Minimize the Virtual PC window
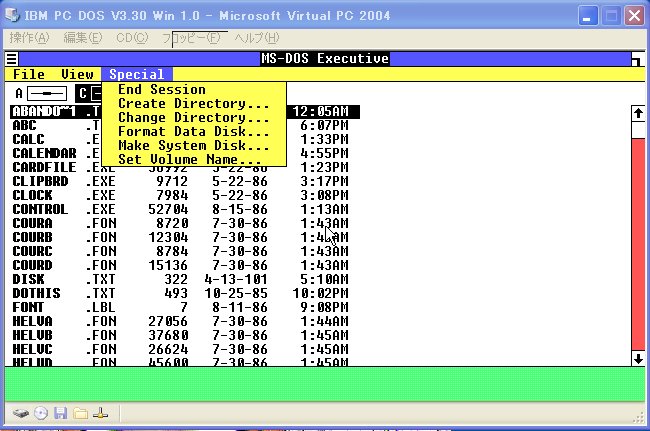The width and height of the screenshot is (650, 431). pos(587,16)
